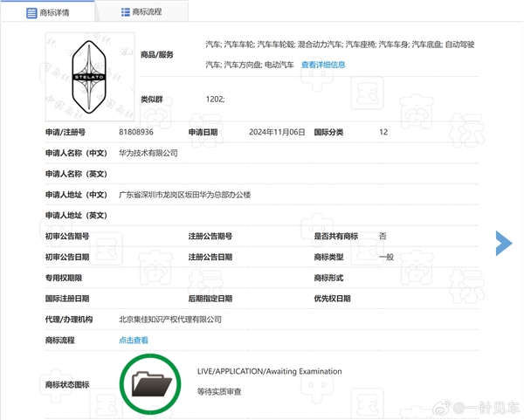This screenshot has height=420, width=524.
Task: Click the 国际注册日期 label
Action: point(67,299)
